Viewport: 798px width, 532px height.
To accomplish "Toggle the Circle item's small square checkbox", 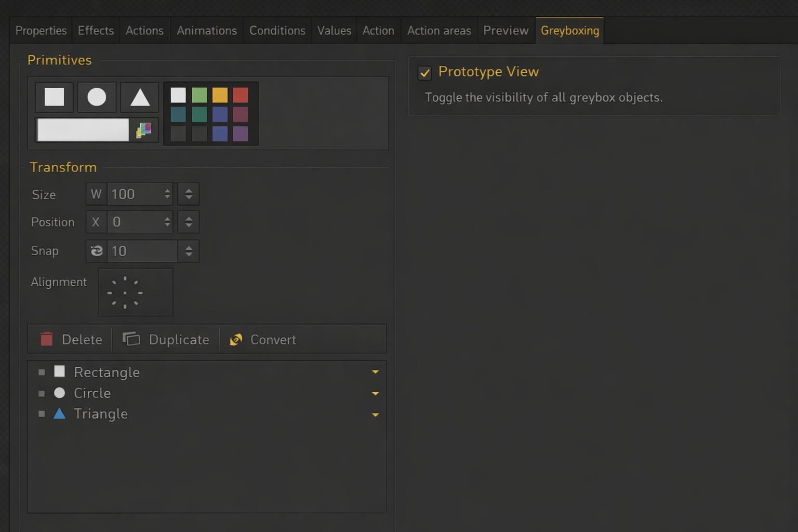I will (42, 393).
